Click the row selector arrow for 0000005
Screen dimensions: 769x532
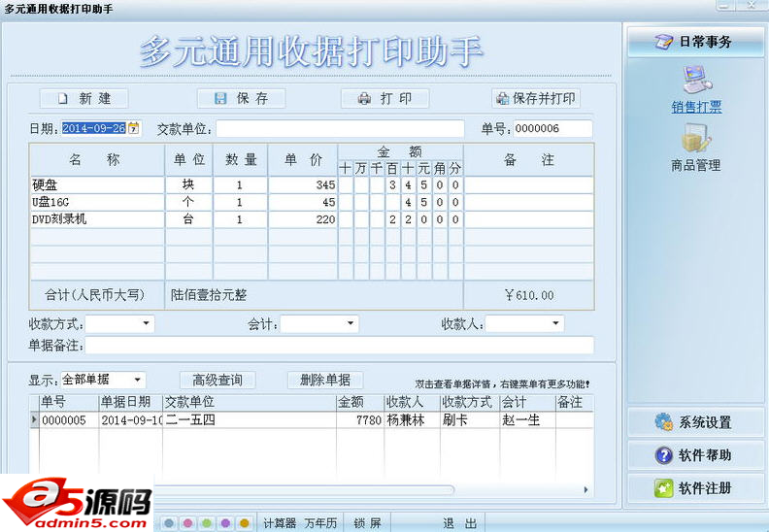(34, 420)
